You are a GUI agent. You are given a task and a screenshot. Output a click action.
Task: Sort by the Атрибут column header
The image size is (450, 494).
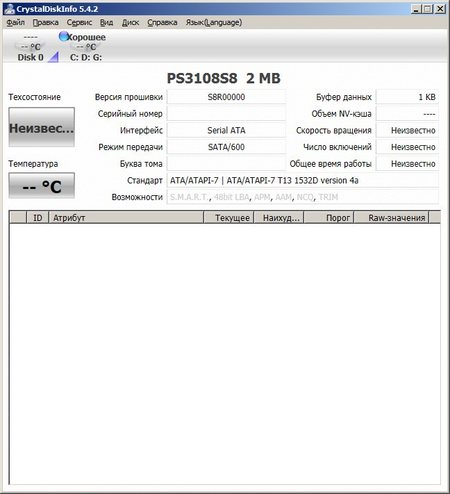pyautogui.click(x=126, y=218)
